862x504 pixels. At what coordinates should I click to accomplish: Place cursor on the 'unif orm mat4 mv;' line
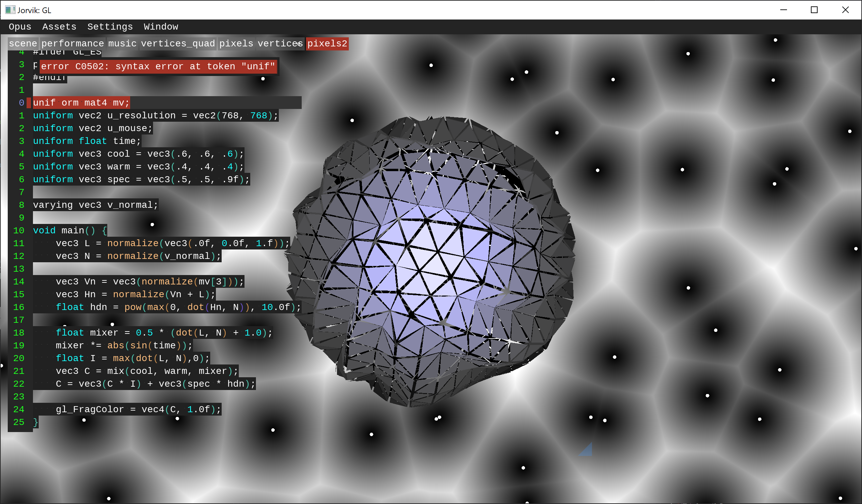81,103
